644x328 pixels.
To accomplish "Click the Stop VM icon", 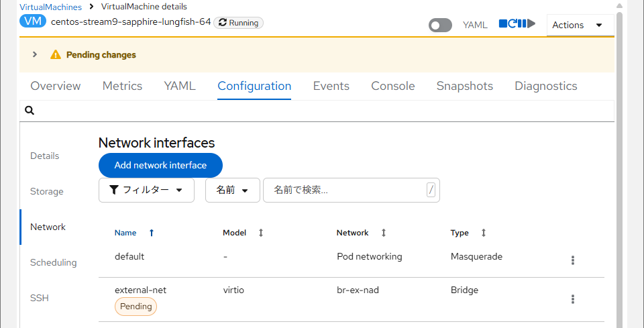I will (x=503, y=24).
